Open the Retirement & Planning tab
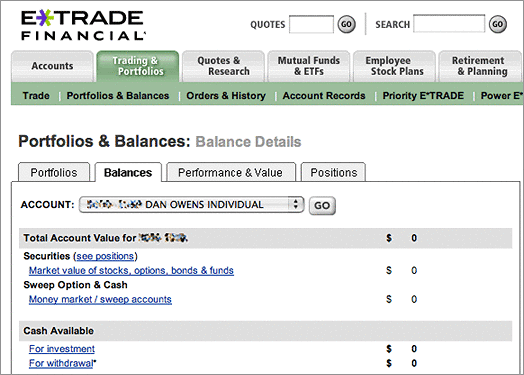Screen dimensions: 524x375 pos(480,66)
